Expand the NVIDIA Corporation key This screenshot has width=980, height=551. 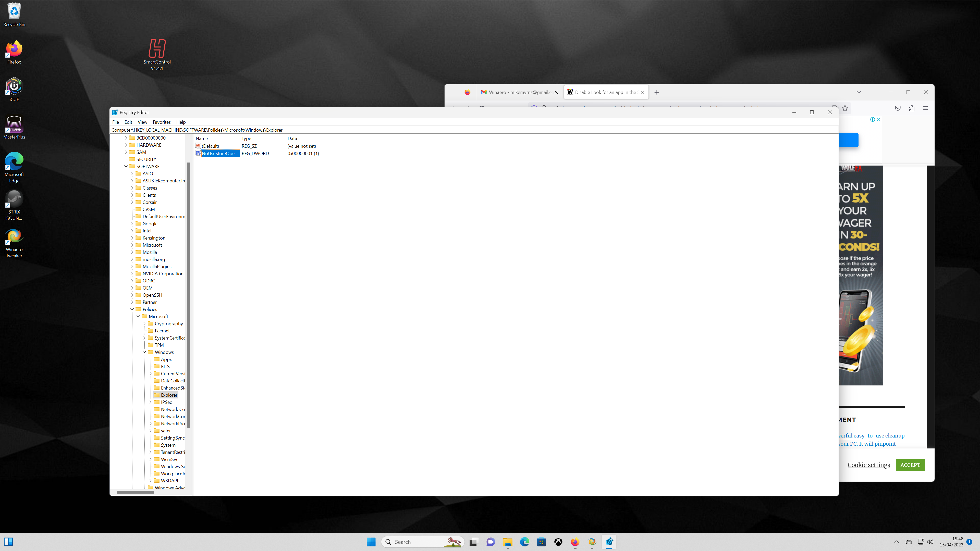pyautogui.click(x=132, y=273)
